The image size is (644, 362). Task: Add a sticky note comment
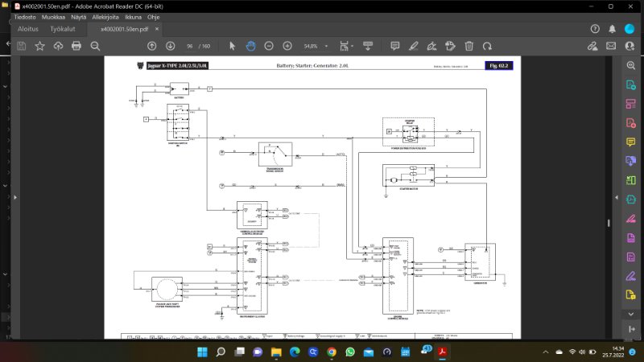pos(394,46)
